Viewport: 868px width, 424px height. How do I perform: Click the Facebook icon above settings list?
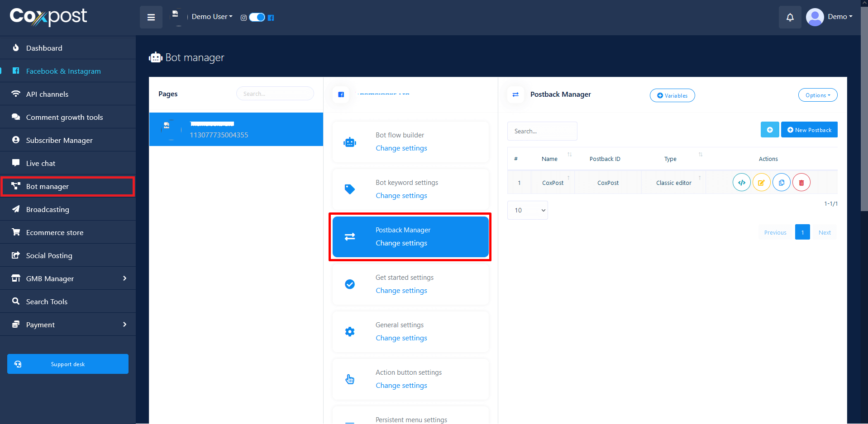[x=341, y=94]
